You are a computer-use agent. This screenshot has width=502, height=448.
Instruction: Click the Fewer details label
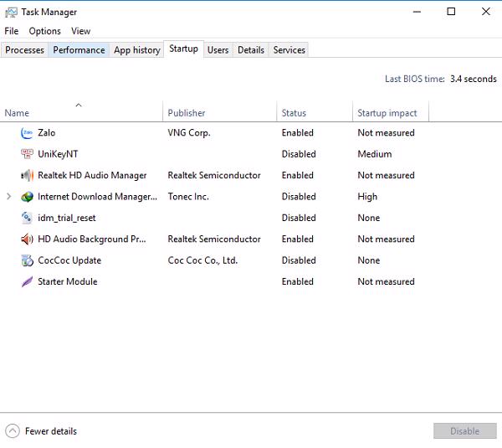point(51,431)
